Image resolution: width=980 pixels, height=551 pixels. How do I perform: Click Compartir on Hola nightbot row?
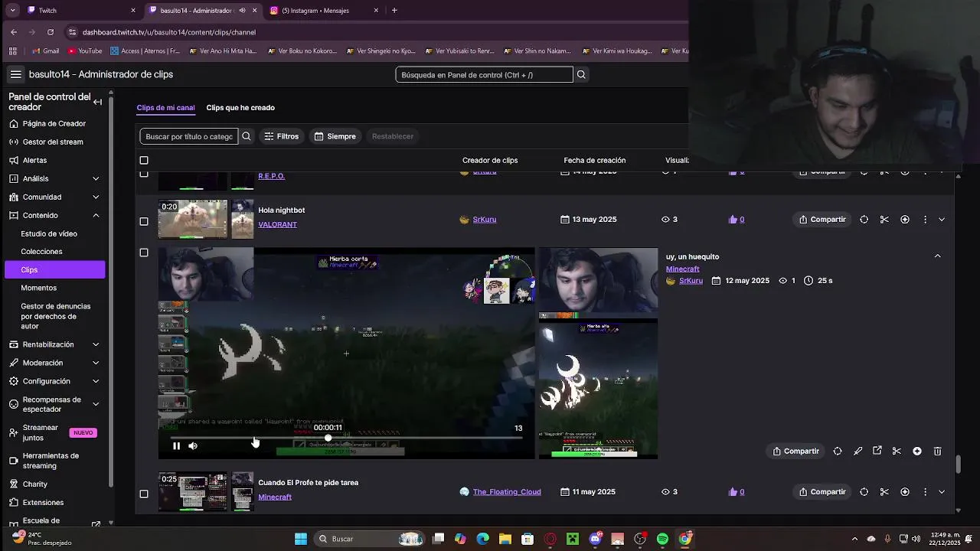click(822, 220)
